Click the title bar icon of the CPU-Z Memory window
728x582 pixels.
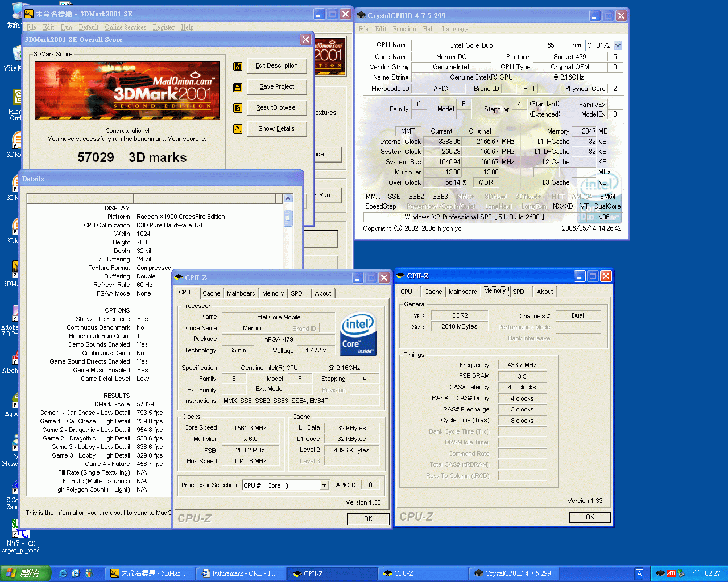click(x=400, y=276)
